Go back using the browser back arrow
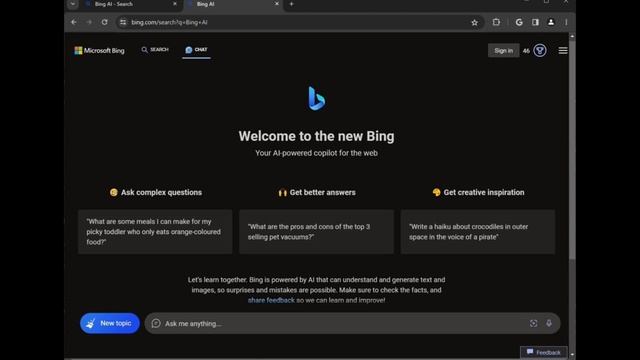Viewport: 640px width, 360px height. coord(73,22)
